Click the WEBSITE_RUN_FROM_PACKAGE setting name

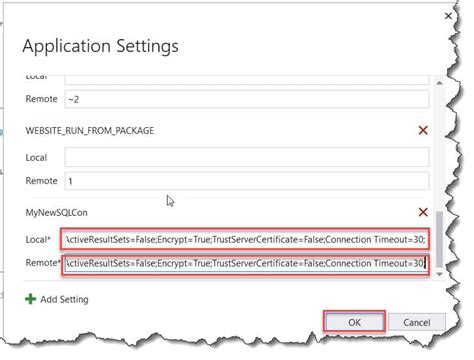click(90, 131)
